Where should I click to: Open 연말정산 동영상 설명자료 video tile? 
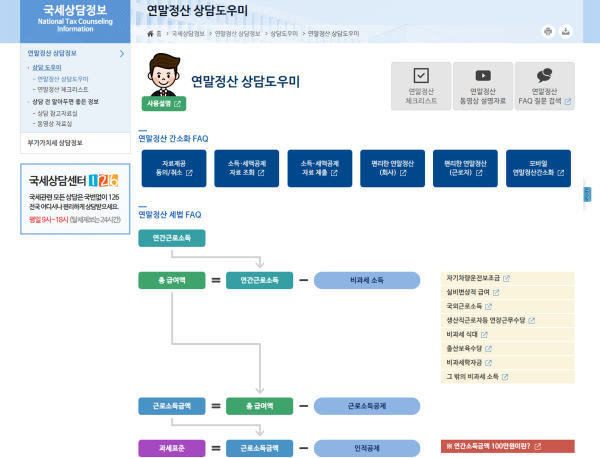coord(483,86)
